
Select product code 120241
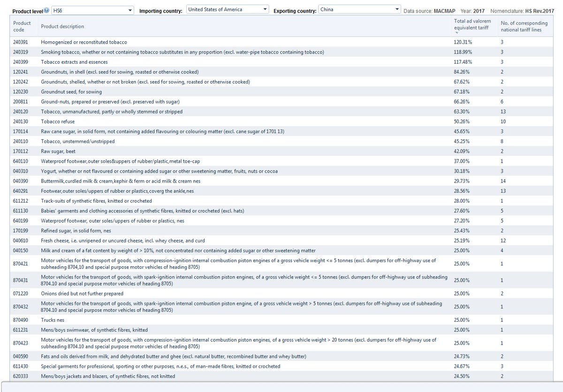tap(21, 72)
